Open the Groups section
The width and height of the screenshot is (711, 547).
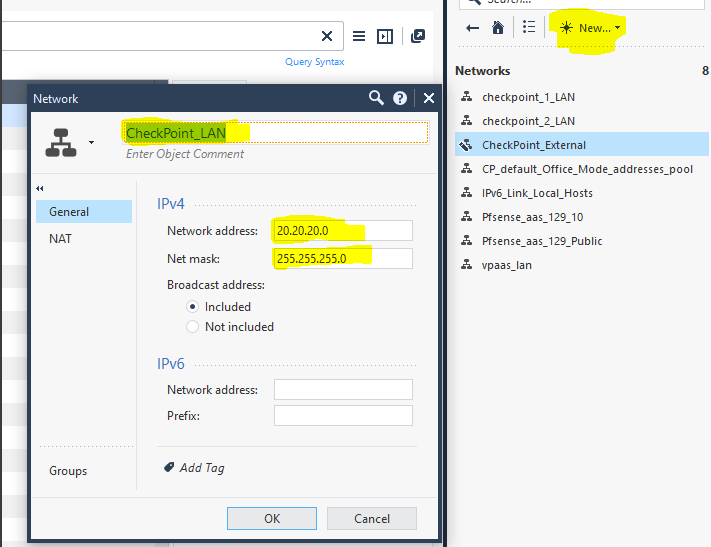[x=68, y=471]
